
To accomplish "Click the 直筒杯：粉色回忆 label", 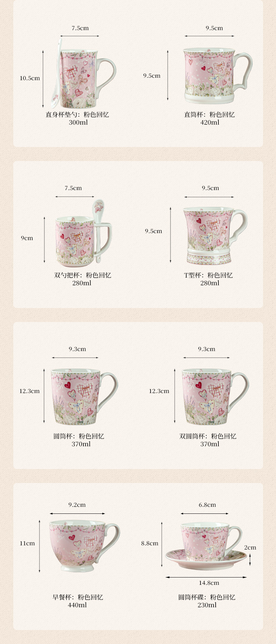I will [x=210, y=114].
